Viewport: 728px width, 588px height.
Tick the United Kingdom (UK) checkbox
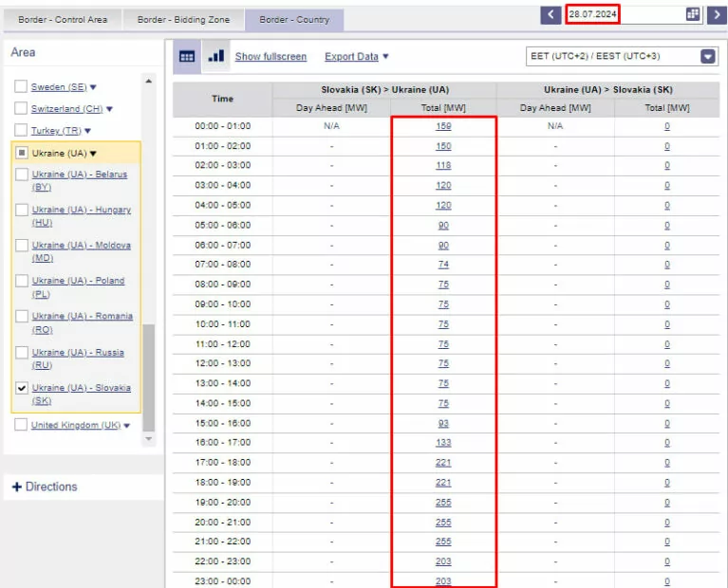coord(21,425)
